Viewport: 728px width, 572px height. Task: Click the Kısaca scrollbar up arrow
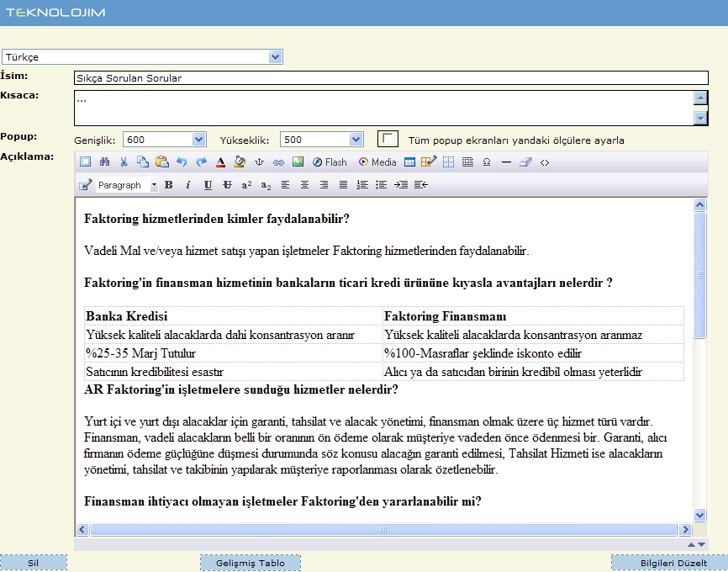point(700,98)
